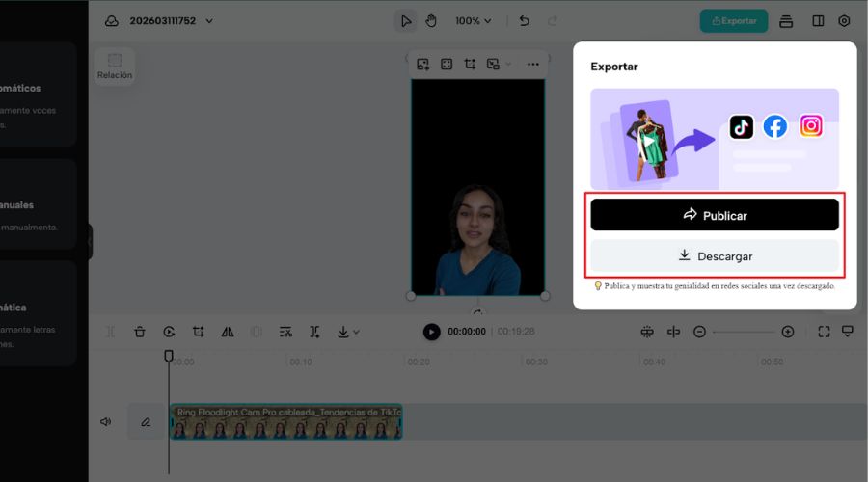
Task: Click Descargar to download the video
Action: 715,256
